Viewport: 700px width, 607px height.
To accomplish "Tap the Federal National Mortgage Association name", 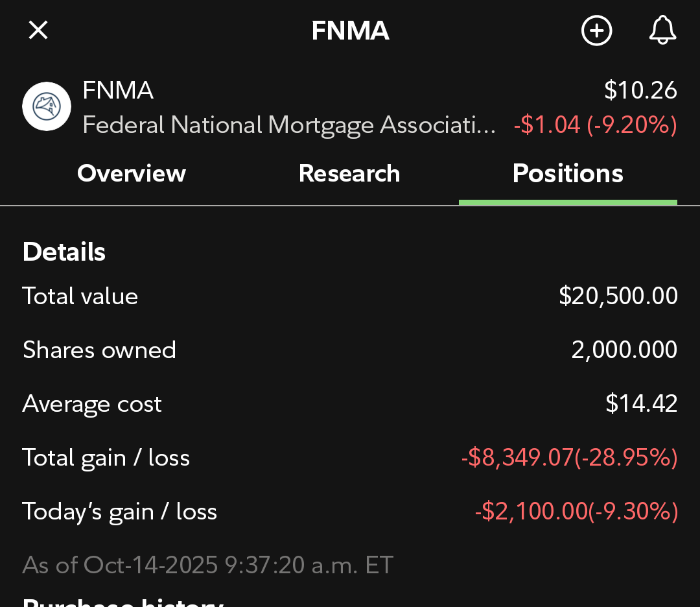I will point(289,125).
